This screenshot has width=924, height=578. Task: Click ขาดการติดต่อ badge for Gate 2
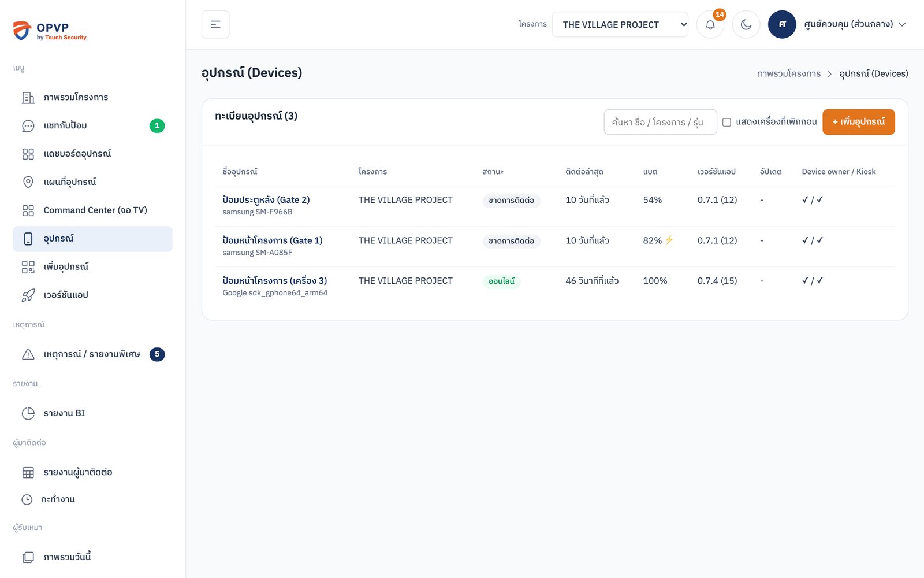coord(511,201)
